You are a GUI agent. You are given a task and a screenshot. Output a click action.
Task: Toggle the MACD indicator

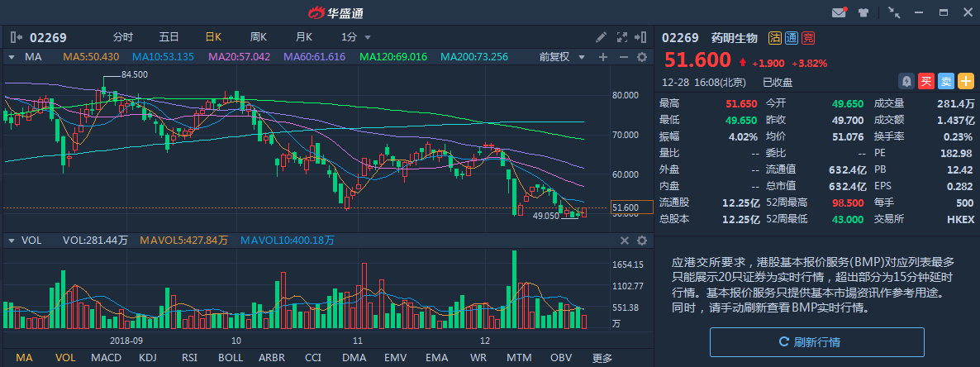click(106, 358)
